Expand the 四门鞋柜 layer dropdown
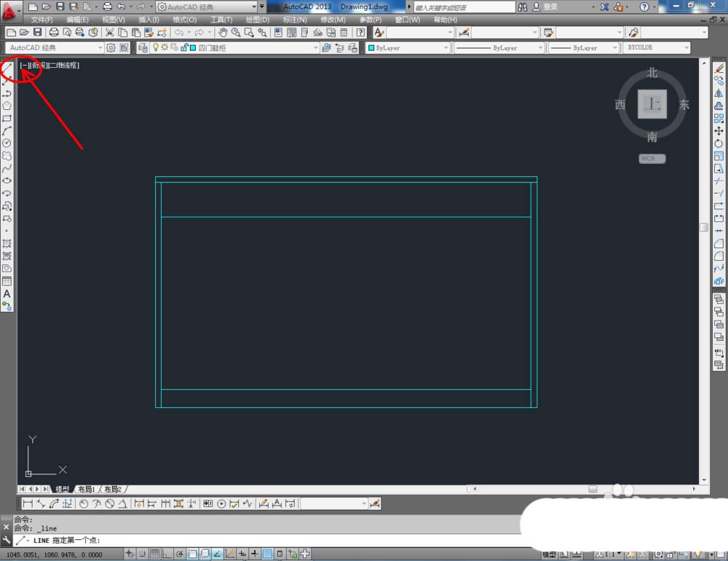This screenshot has width=728, height=561. 316,47
